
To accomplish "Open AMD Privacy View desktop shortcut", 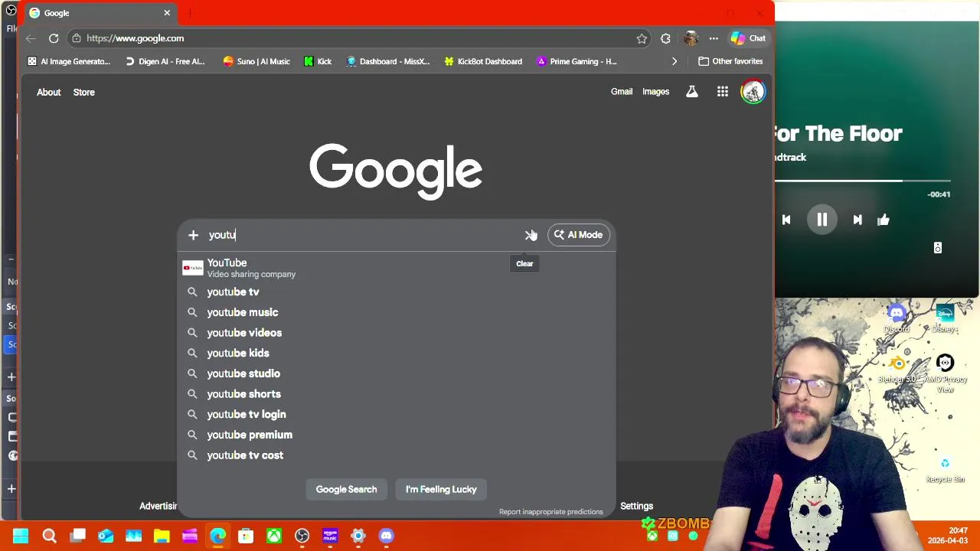I will tap(945, 373).
